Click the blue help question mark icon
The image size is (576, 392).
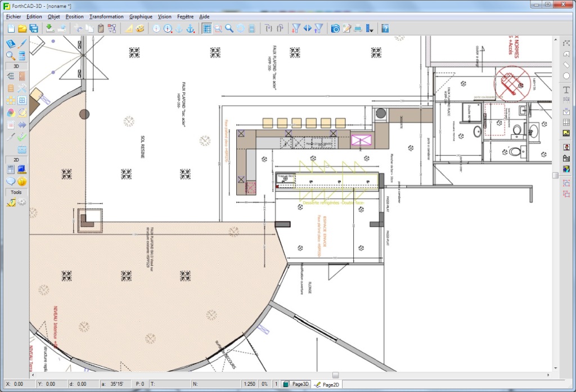[x=385, y=28]
